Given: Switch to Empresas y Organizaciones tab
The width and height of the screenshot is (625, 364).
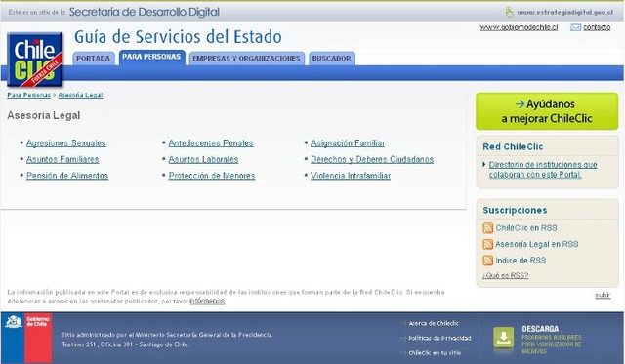Looking at the screenshot, I should click(246, 59).
